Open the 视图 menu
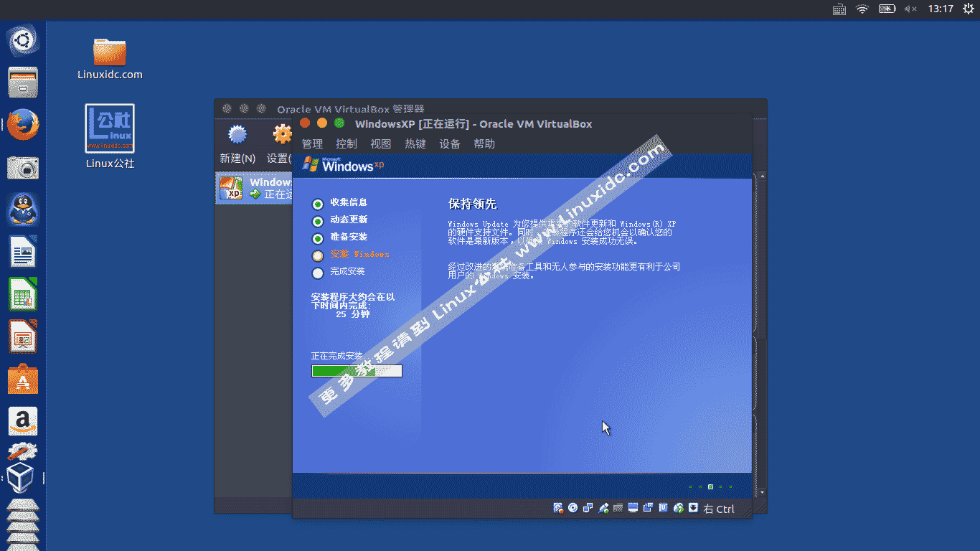The image size is (980, 551). [x=381, y=143]
